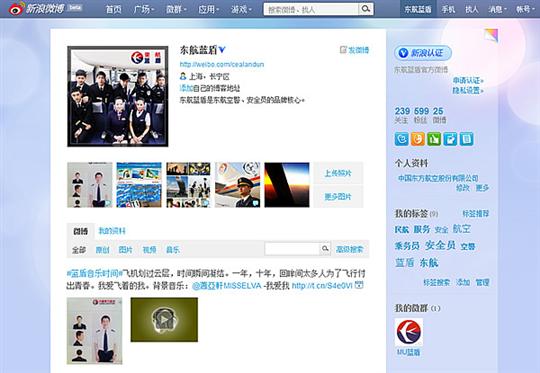Image resolution: width=540 pixels, height=373 pixels.
Task: Click 东航蓝盾 in the top navigation
Action: (418, 9)
